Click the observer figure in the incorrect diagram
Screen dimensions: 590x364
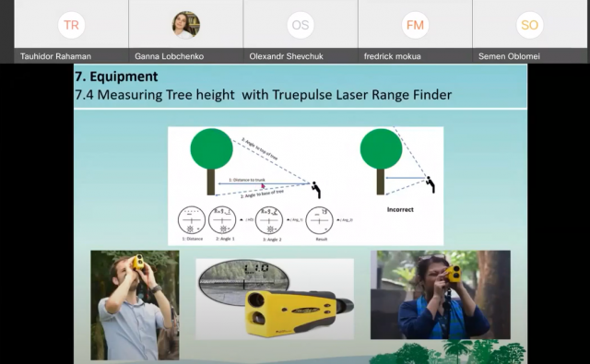pyautogui.click(x=431, y=184)
